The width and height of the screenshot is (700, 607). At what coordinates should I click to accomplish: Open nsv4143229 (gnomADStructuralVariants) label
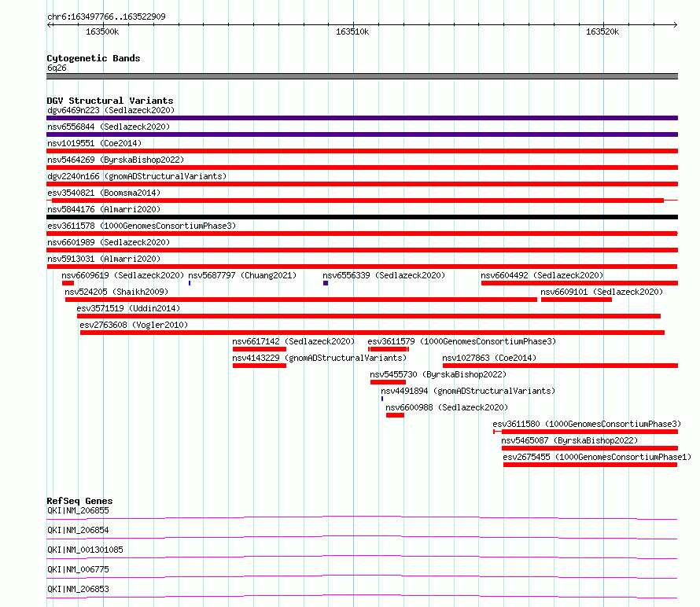pos(319,358)
